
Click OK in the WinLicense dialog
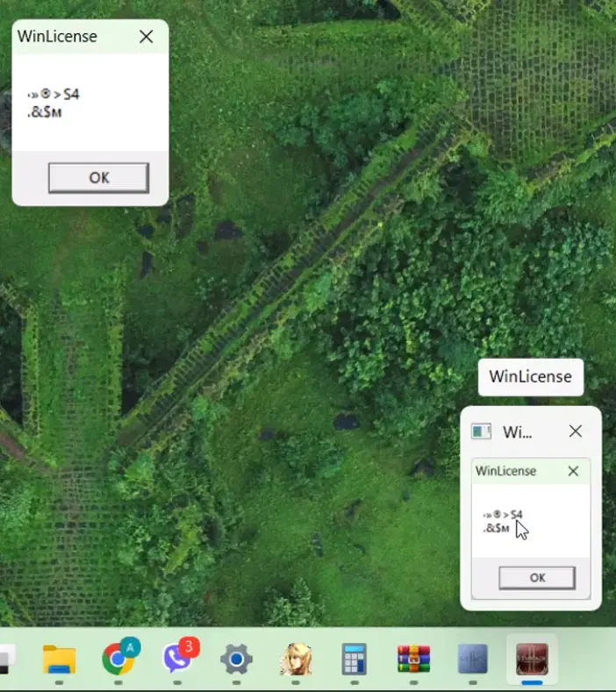(98, 177)
